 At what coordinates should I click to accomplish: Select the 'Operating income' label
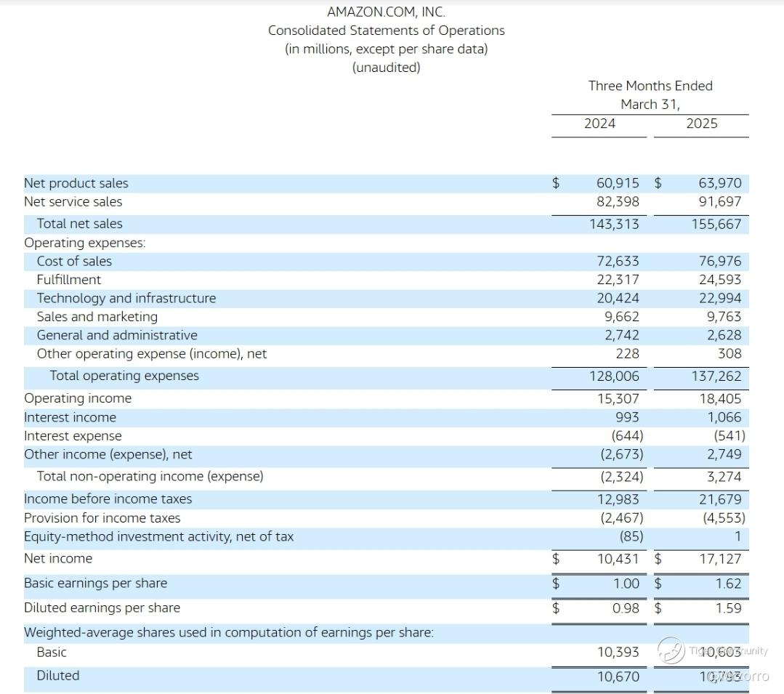tap(78, 398)
